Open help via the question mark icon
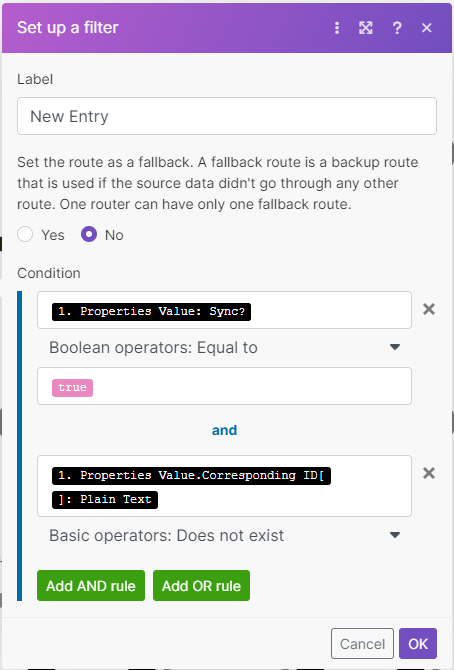Image resolution: width=454 pixels, height=670 pixels. [397, 28]
